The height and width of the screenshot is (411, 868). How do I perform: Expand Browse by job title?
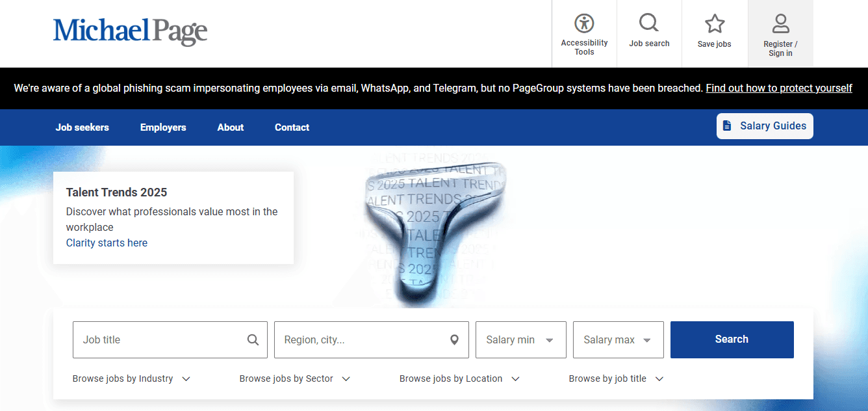[616, 378]
